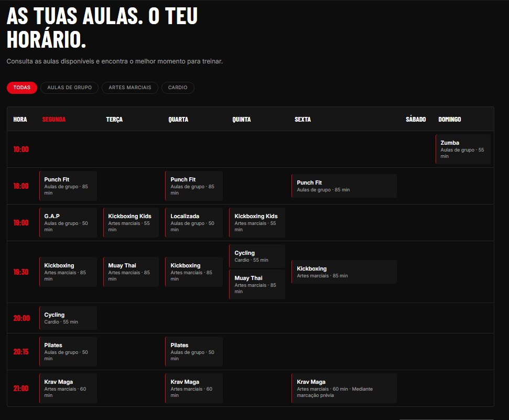Filter by AULAS DE GRUPO

pos(69,88)
